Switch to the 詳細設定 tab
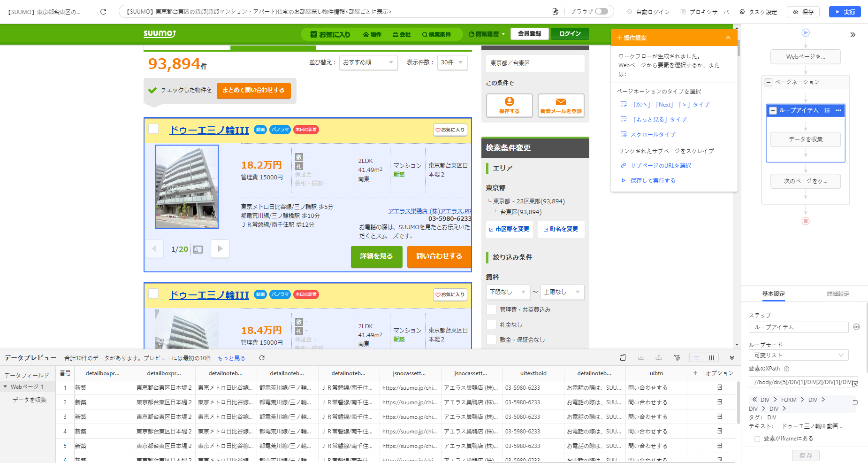The image size is (868, 463). (838, 294)
